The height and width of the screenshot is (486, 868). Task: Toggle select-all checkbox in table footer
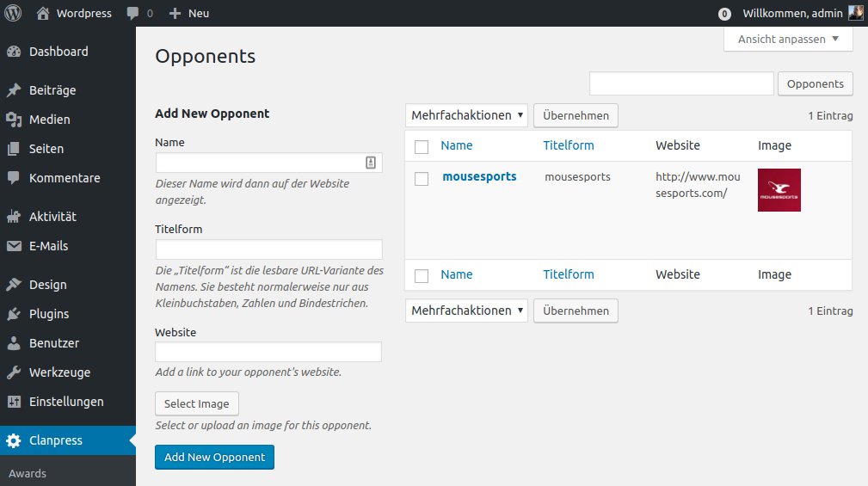[x=422, y=275]
